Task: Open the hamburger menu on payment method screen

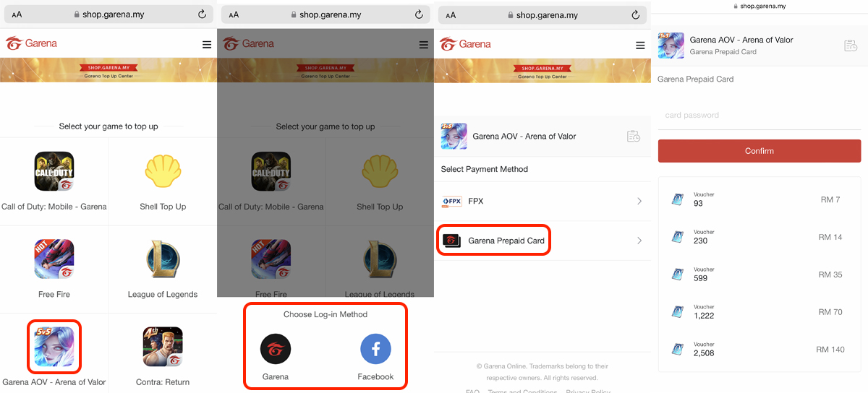Action: (x=640, y=46)
